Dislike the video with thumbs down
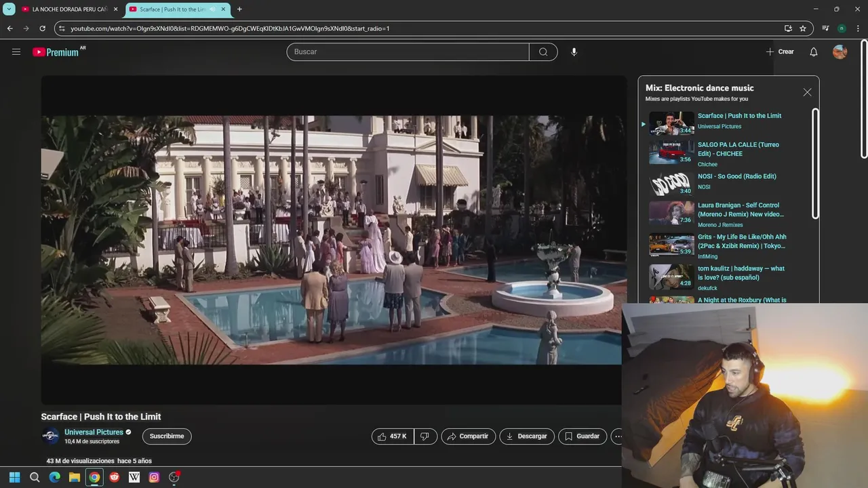Viewport: 868px width, 488px height. 425,436
